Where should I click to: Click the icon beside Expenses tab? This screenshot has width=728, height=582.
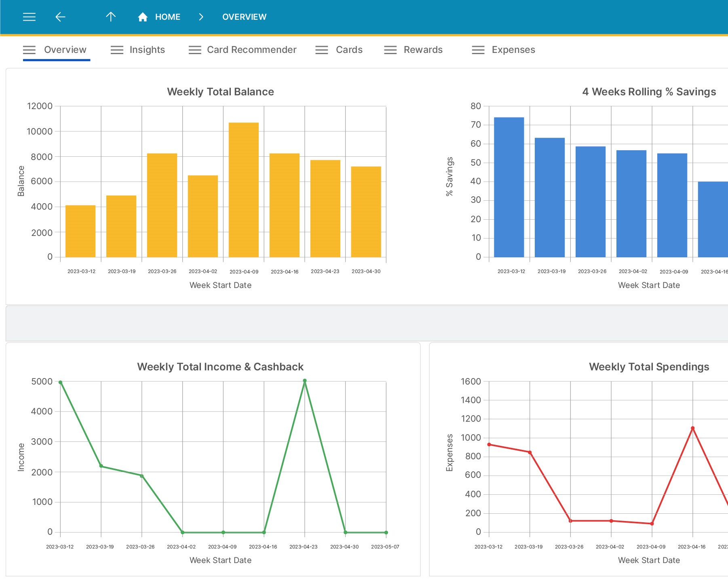click(x=478, y=50)
